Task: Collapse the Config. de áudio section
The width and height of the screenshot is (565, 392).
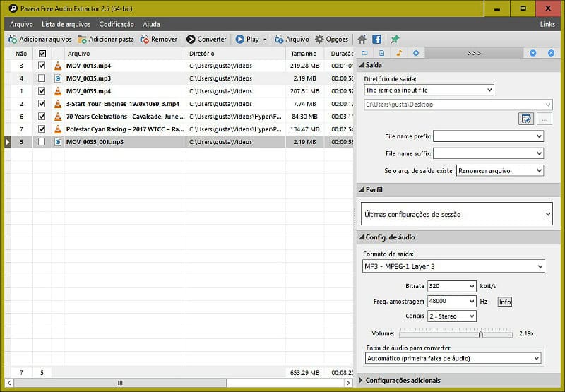Action: click(362, 237)
